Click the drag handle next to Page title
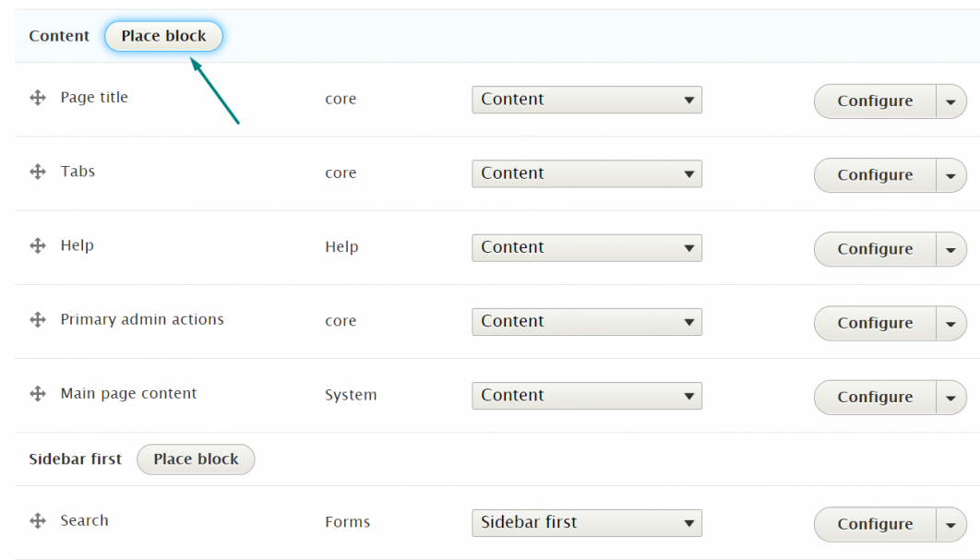 [x=37, y=97]
